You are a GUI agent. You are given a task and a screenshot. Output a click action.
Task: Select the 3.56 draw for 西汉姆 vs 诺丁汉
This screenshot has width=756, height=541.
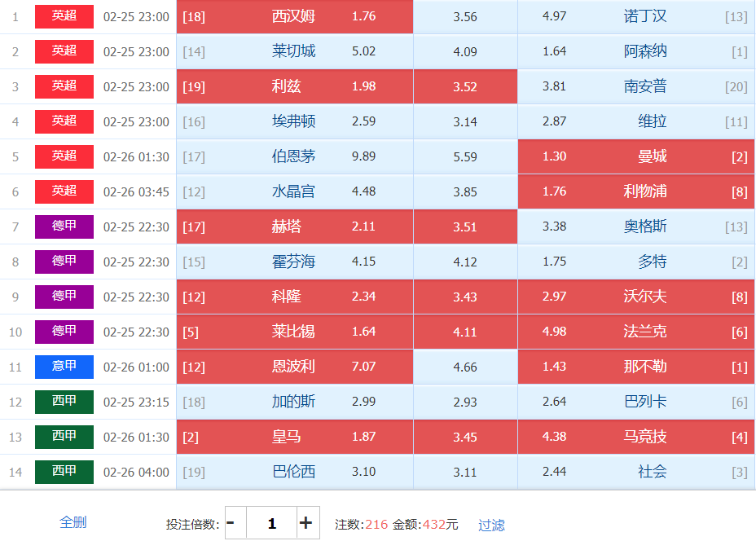coord(465,16)
